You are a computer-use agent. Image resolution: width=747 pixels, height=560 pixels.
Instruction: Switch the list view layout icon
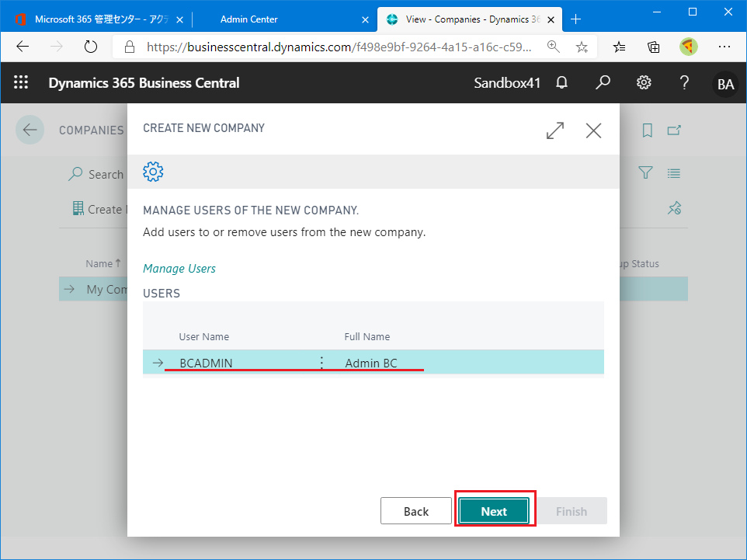point(674,173)
